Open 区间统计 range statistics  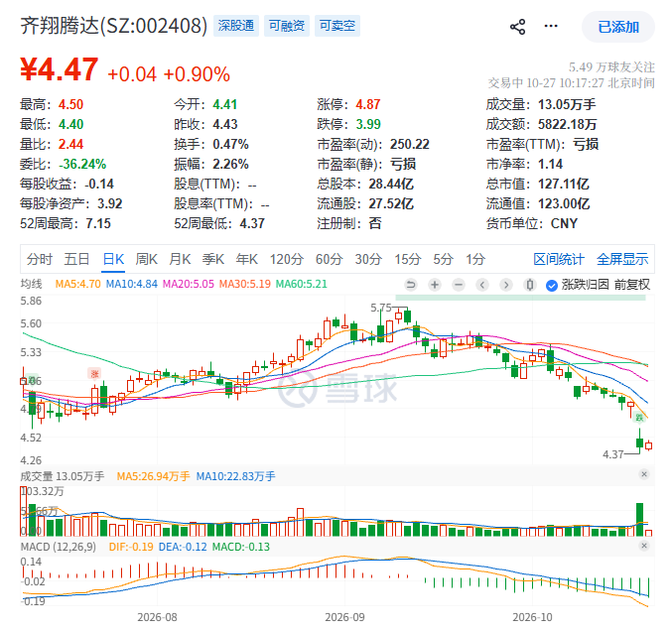[x=559, y=259]
